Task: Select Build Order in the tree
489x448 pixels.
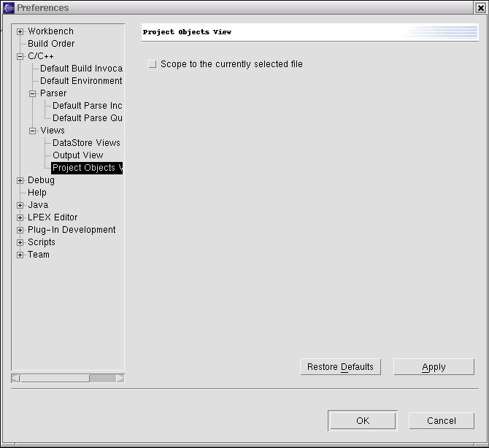Action: 51,44
